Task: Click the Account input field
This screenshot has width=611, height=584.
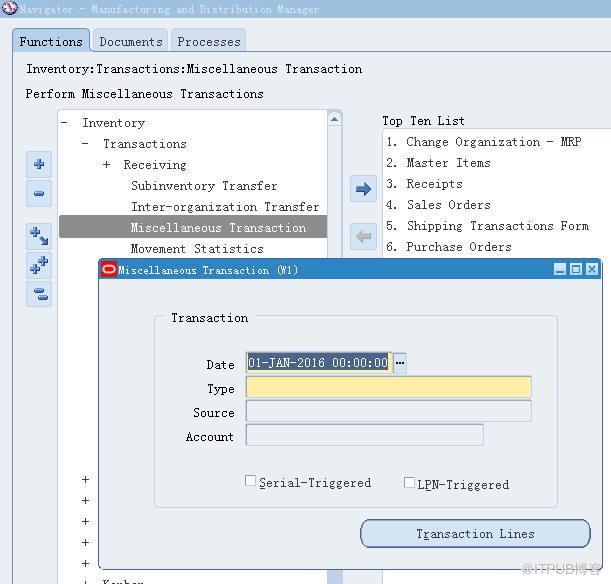Action: [365, 435]
